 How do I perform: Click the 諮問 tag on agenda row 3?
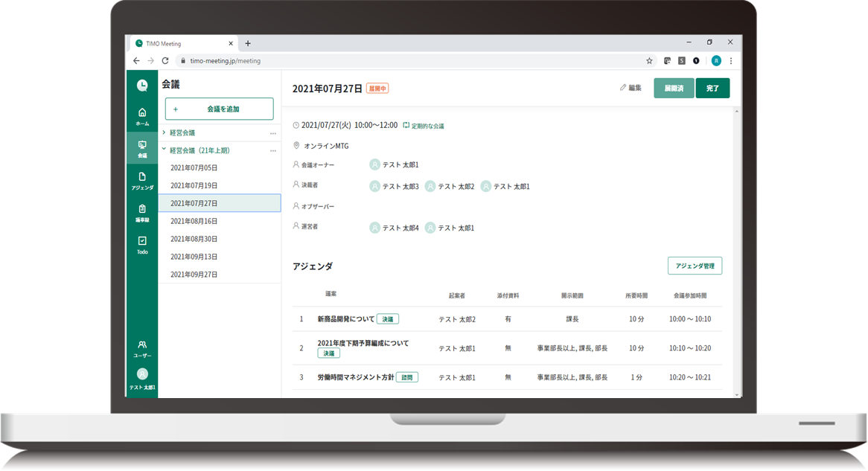coord(407,377)
